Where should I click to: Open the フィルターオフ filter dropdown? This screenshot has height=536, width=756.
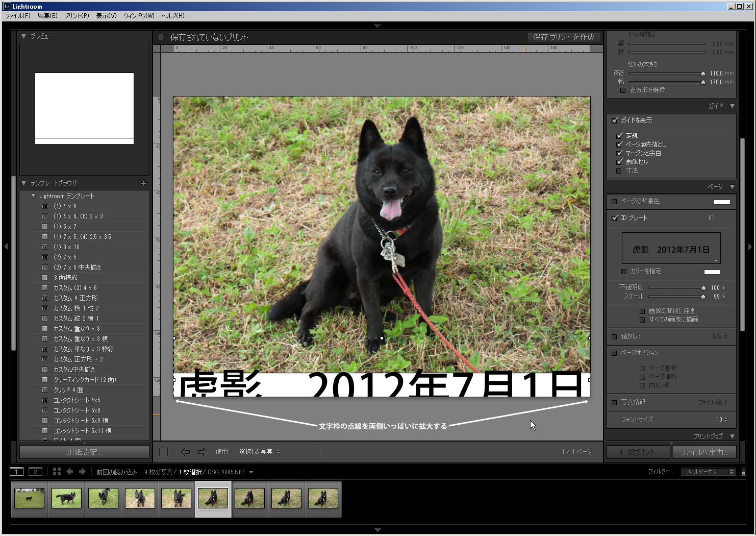[708, 472]
